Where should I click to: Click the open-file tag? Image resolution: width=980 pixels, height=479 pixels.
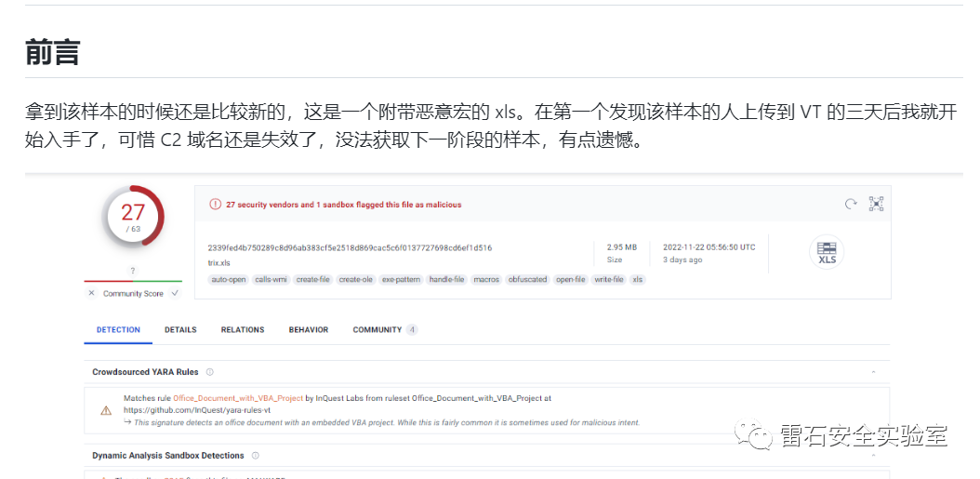tap(571, 280)
